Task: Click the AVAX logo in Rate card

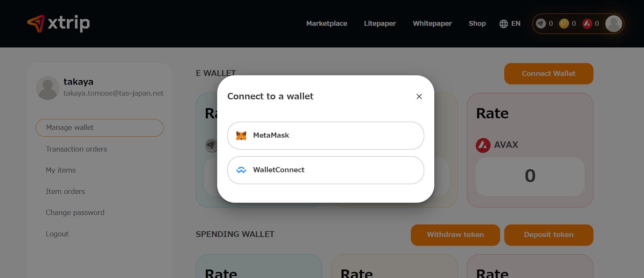Action: [x=483, y=145]
